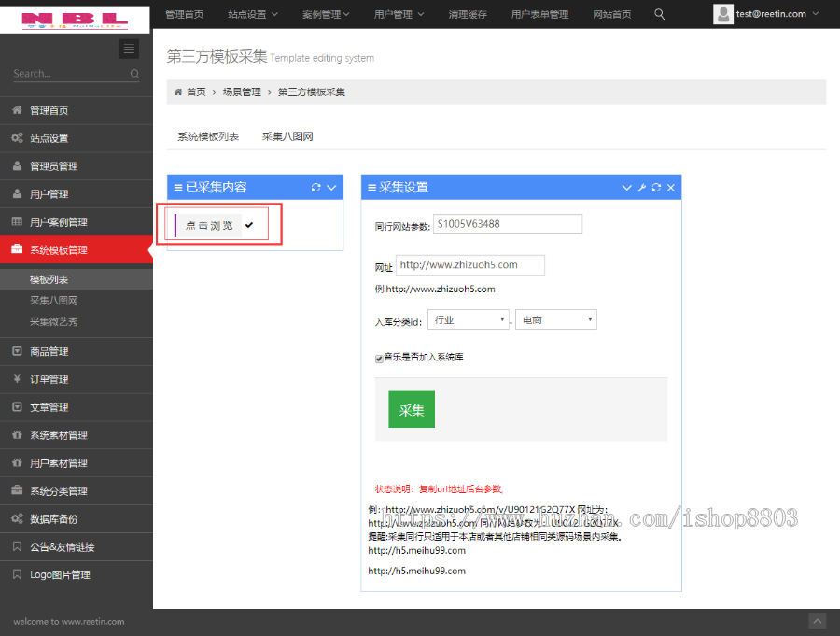Click the checkmark beside 点击浏览
Image resolution: width=840 pixels, height=636 pixels.
[x=248, y=224]
